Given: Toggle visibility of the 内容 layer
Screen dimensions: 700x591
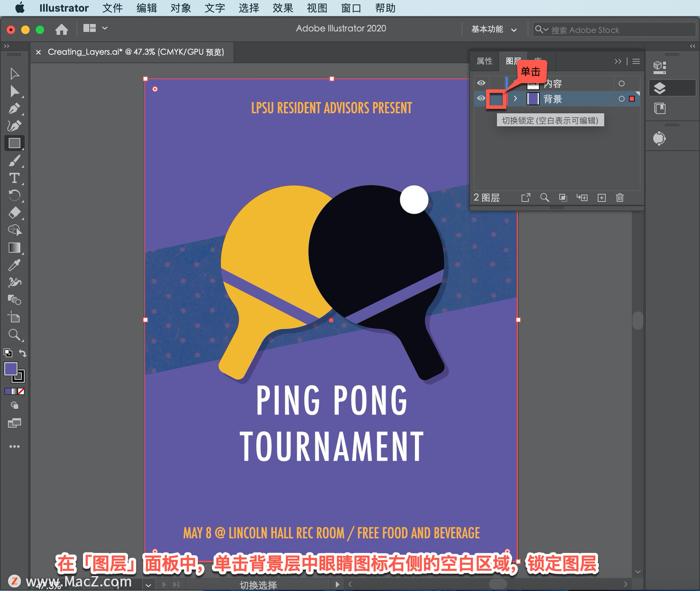Looking at the screenshot, I should click(x=481, y=83).
